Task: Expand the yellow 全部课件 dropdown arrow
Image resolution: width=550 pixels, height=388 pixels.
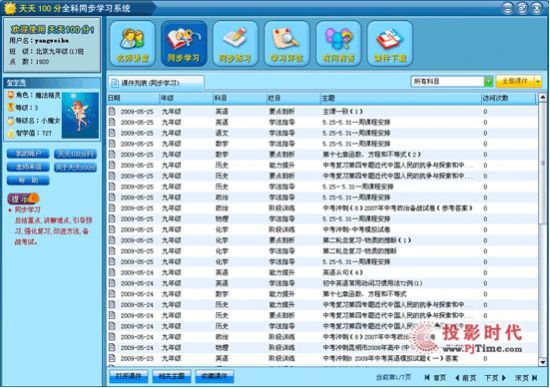Action: point(538,81)
